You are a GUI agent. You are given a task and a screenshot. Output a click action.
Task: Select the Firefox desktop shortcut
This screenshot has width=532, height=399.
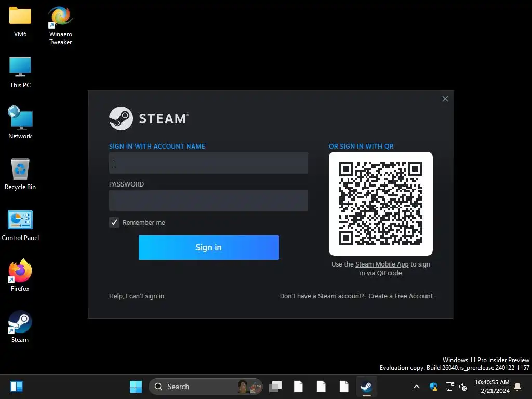pyautogui.click(x=20, y=275)
